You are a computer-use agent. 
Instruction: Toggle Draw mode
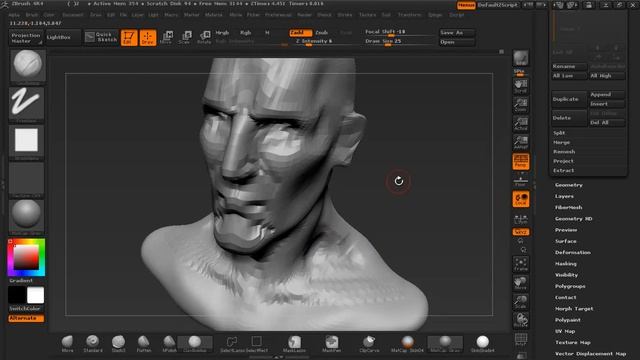(148, 38)
